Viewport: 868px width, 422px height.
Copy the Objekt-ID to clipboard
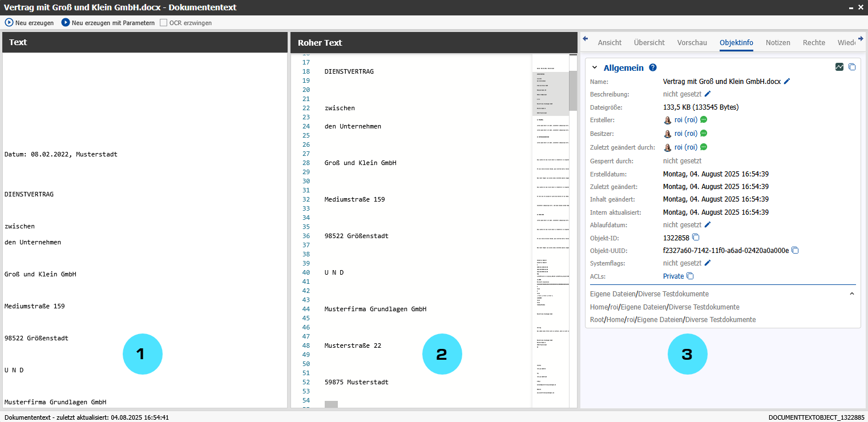coord(696,238)
